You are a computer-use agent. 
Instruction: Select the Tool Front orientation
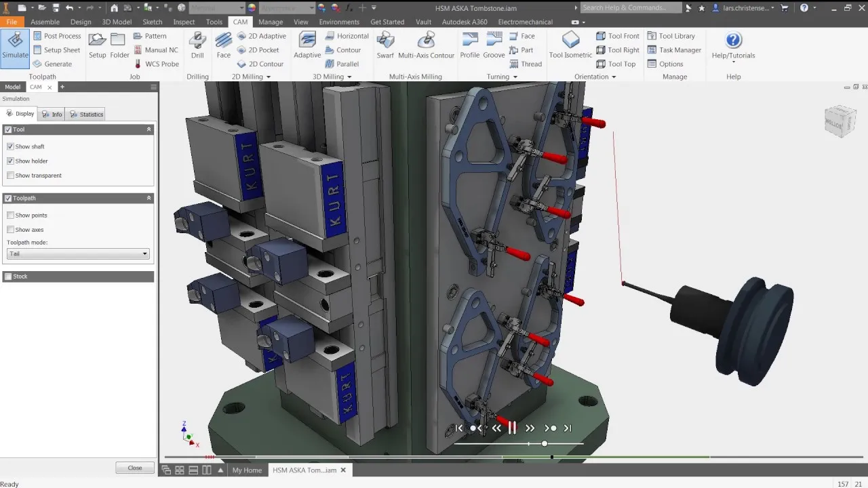(618, 36)
